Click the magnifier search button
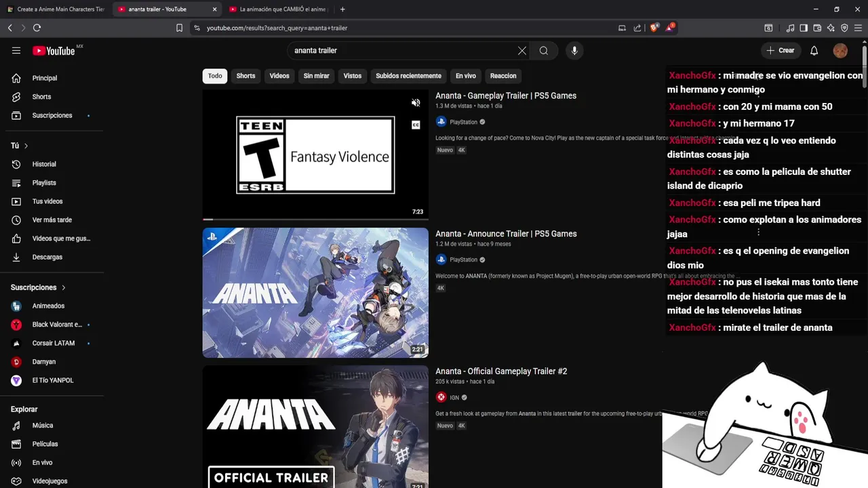The height and width of the screenshot is (488, 868). [x=544, y=51]
